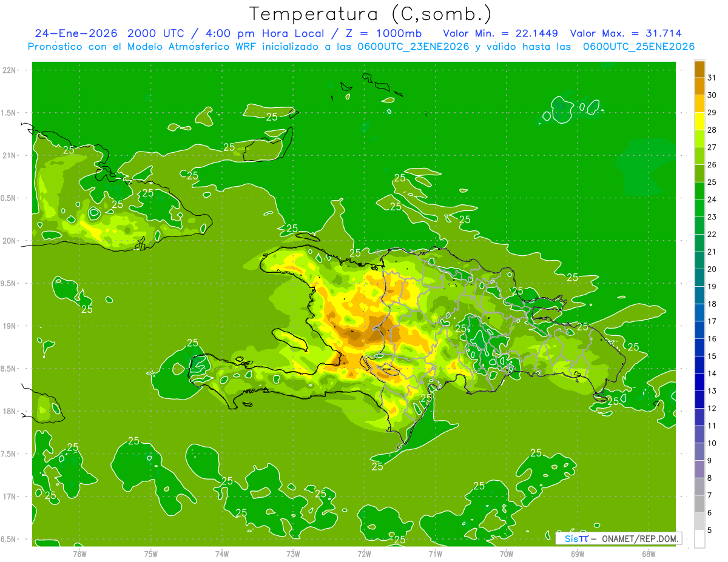Screen dimensions: 728x562
Task: Click the legend value "14"
Action: 712,373
